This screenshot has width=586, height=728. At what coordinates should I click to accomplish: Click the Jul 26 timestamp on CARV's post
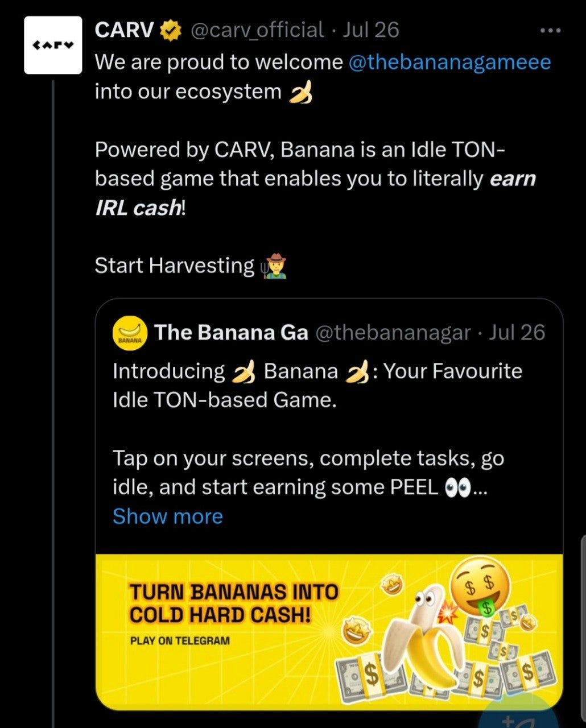click(x=371, y=30)
